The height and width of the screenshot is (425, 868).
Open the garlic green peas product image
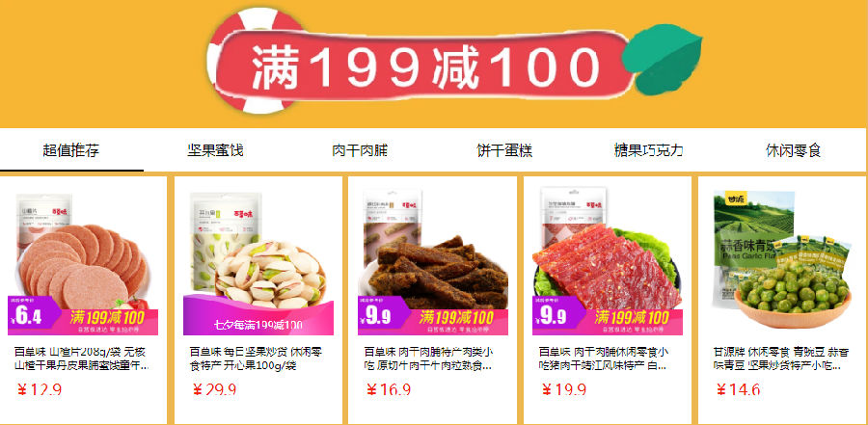point(782,260)
